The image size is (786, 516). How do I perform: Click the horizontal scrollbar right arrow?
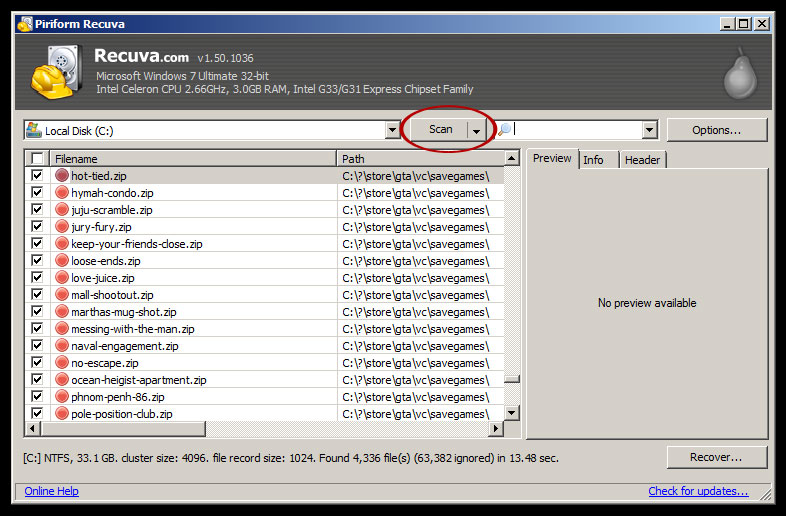coord(496,429)
